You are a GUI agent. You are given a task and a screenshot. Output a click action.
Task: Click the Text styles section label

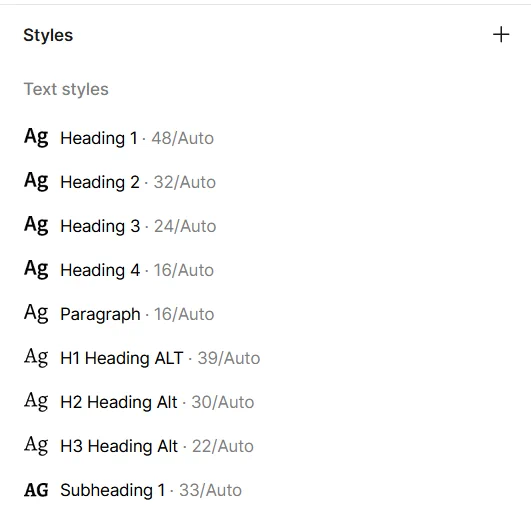pos(66,89)
